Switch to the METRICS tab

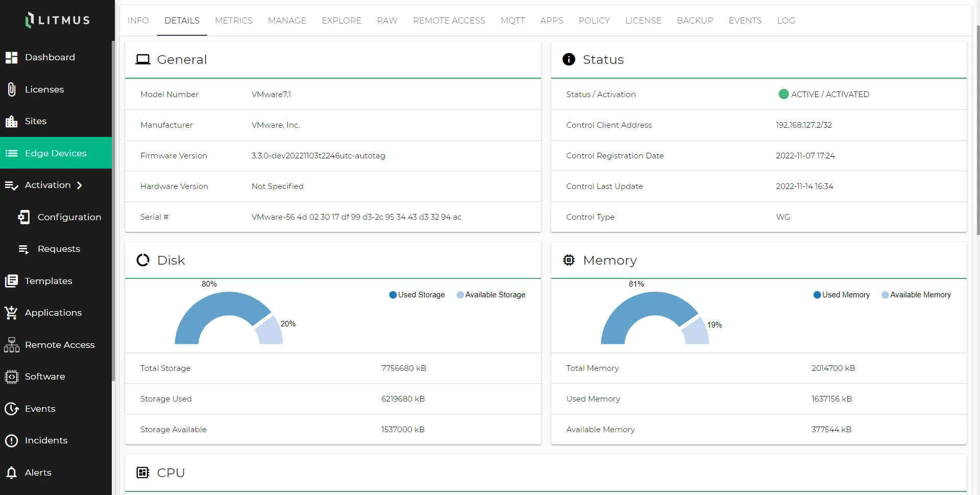[234, 20]
